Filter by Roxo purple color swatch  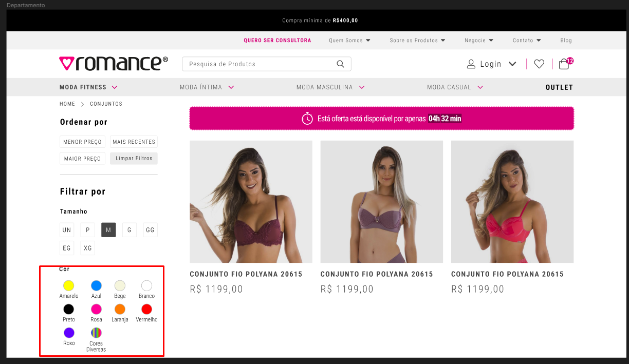[x=69, y=333]
